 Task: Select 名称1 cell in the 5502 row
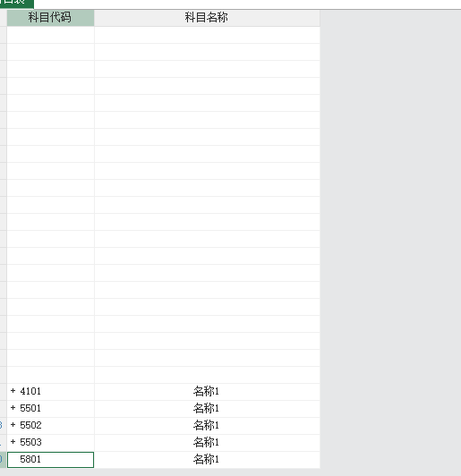[x=207, y=426]
